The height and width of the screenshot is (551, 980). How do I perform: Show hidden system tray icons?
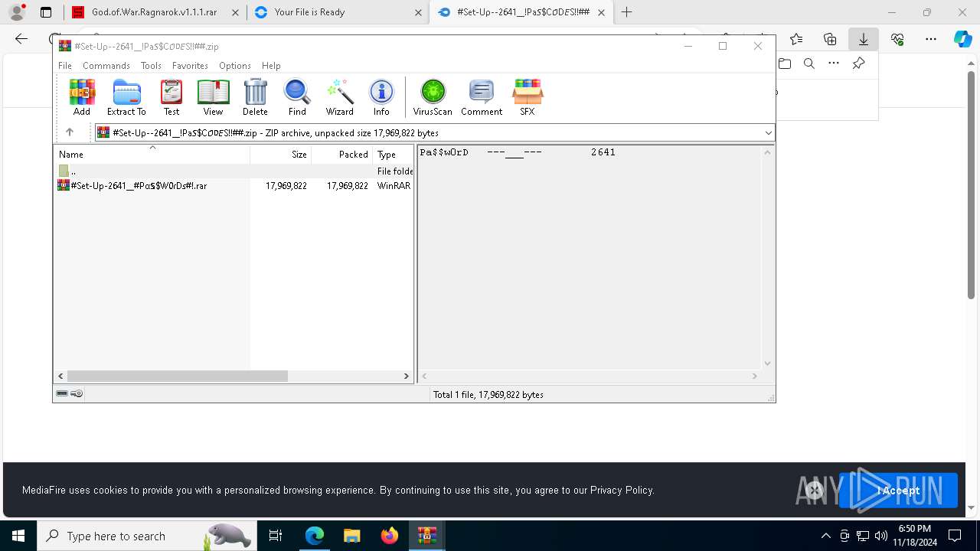point(825,536)
